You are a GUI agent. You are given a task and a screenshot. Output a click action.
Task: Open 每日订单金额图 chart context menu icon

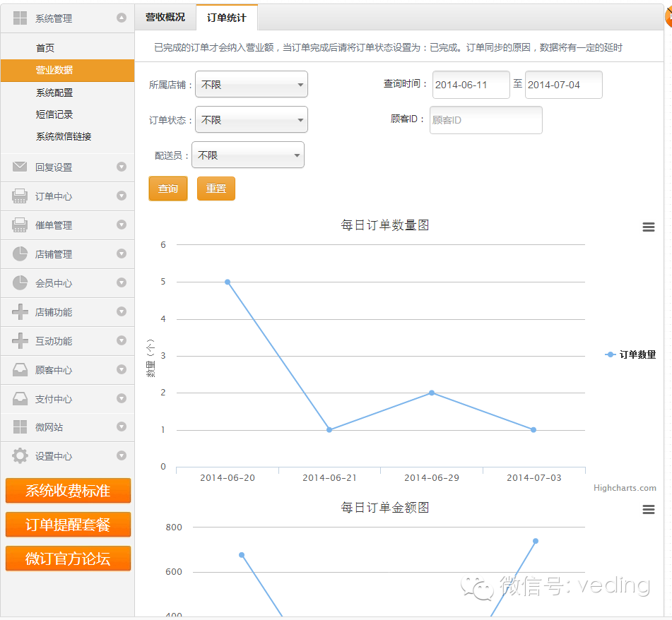tap(649, 509)
